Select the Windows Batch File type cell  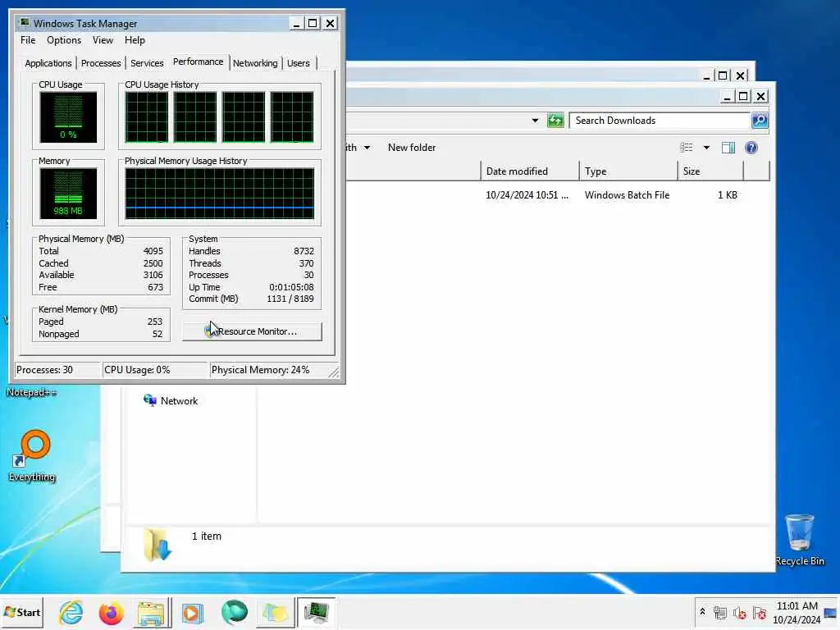(x=627, y=195)
